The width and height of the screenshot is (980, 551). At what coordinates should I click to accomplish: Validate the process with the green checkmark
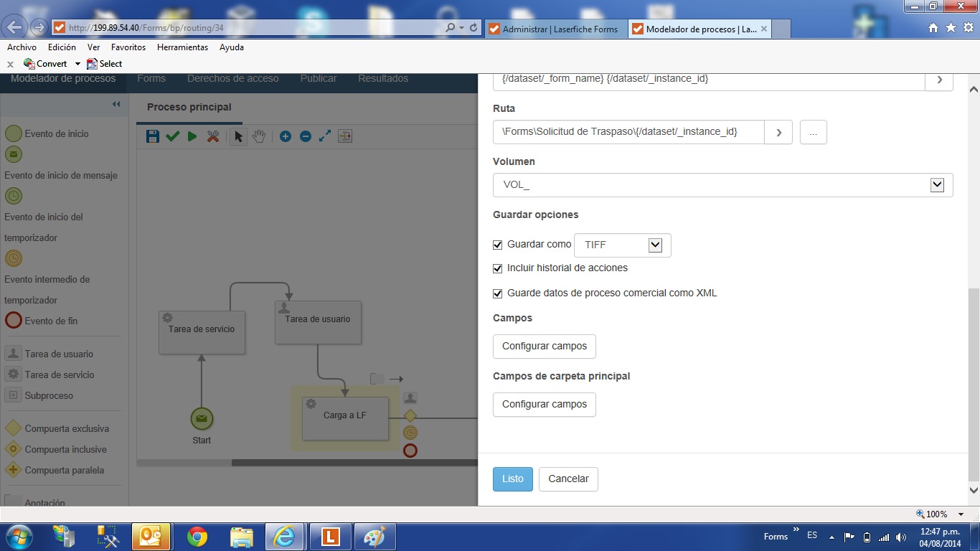coord(172,136)
